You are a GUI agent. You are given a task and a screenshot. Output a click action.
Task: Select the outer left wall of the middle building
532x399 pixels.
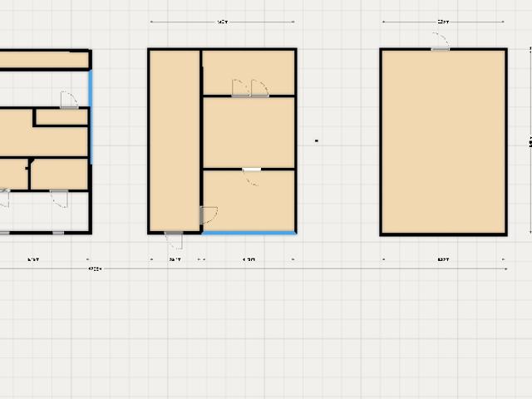[x=149, y=140]
